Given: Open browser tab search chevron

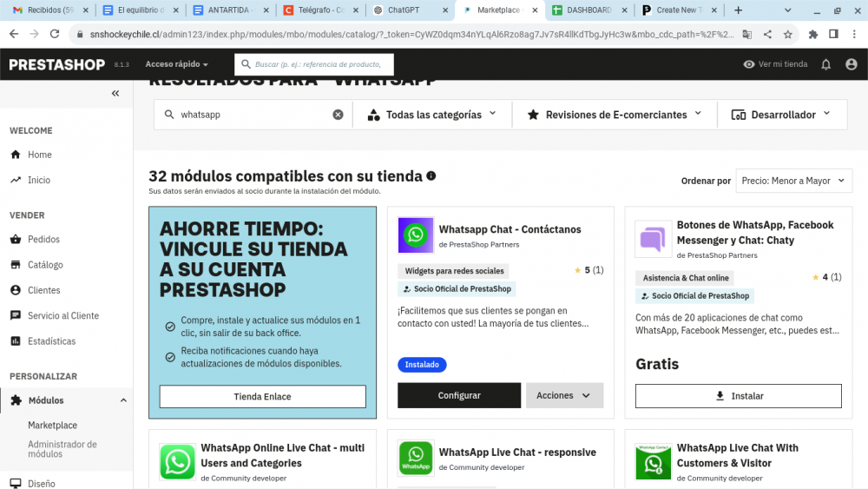Looking at the screenshot, I should (788, 10).
